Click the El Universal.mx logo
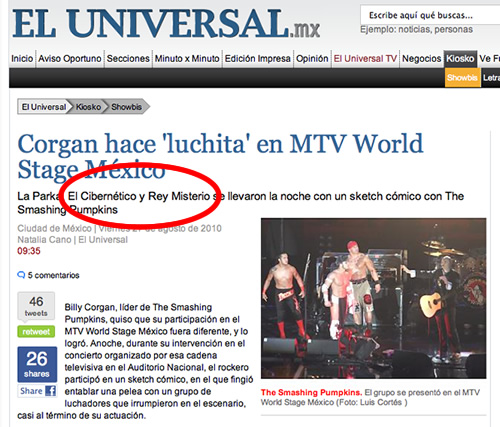500x427 pixels. click(x=166, y=23)
